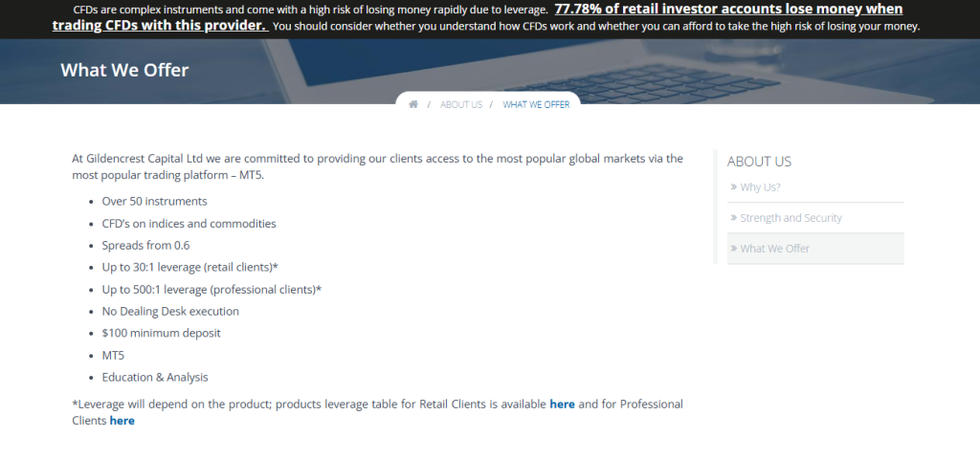Click the chevron icon beside Why Us?
Image resolution: width=980 pixels, height=459 pixels.
click(x=733, y=187)
